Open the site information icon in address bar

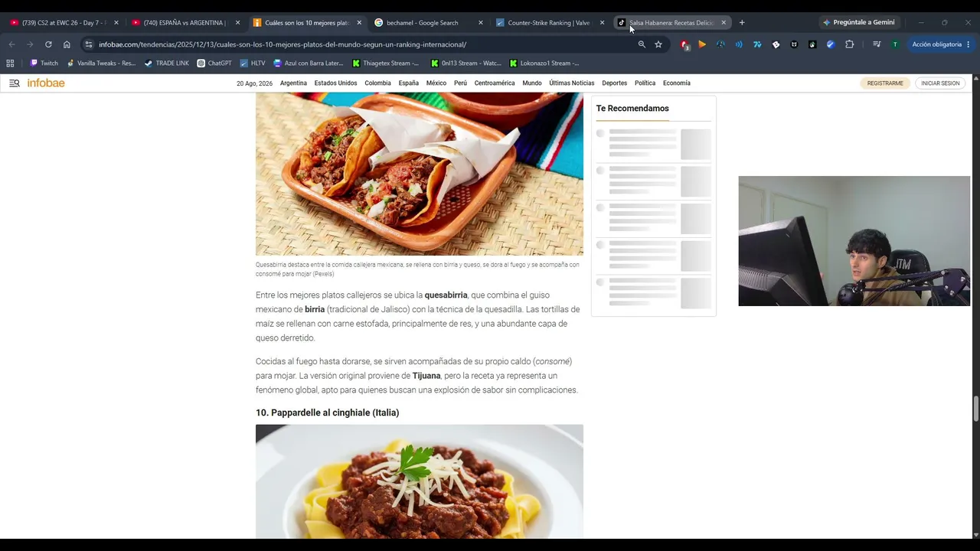(89, 44)
